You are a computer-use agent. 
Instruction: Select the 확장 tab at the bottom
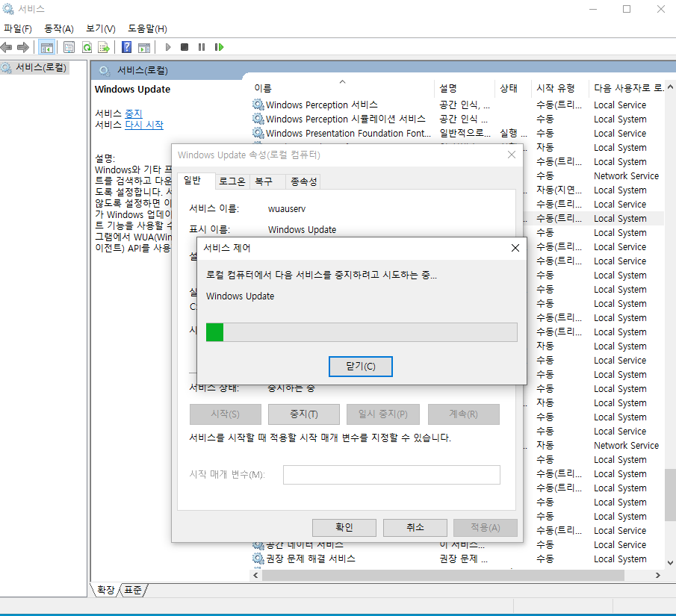(105, 590)
